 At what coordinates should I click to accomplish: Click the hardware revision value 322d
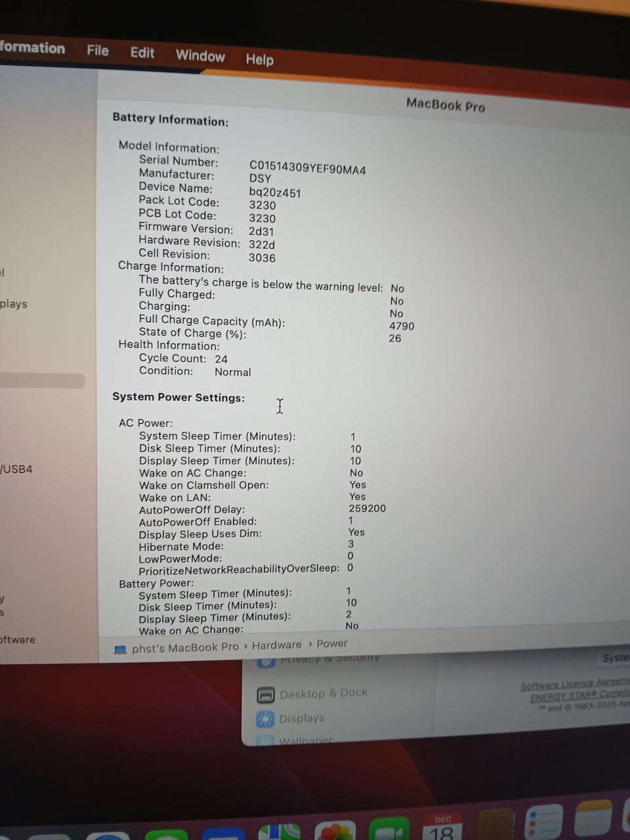click(262, 245)
